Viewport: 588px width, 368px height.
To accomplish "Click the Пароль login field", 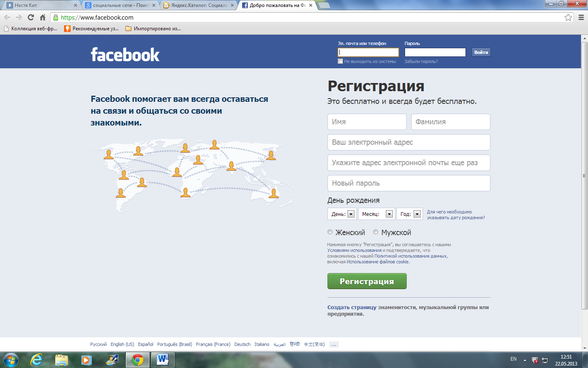I will point(435,52).
